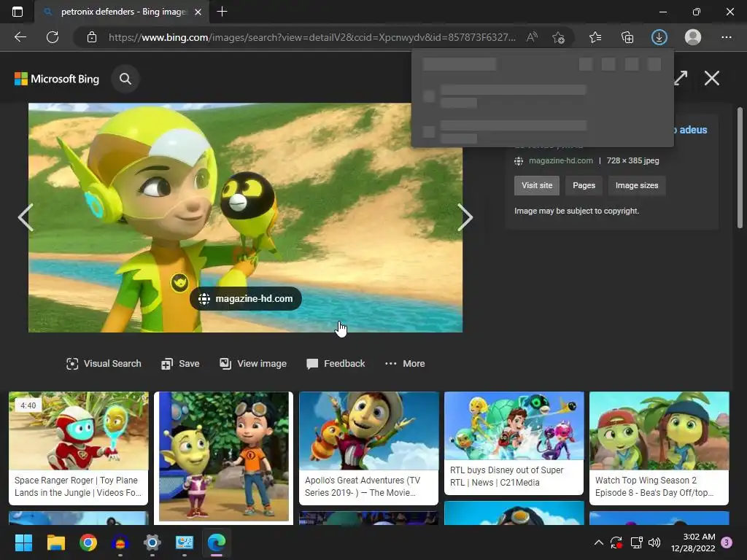Open the Pages button

click(x=584, y=186)
